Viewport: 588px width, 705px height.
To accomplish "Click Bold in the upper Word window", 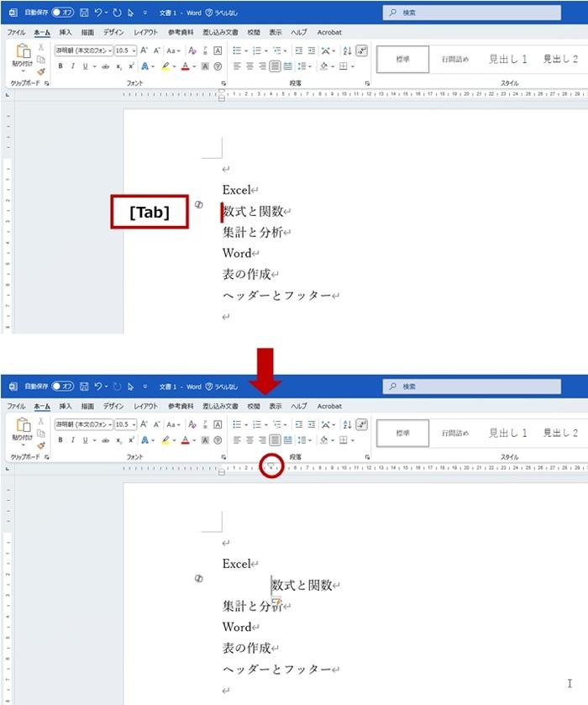I will click(x=60, y=66).
